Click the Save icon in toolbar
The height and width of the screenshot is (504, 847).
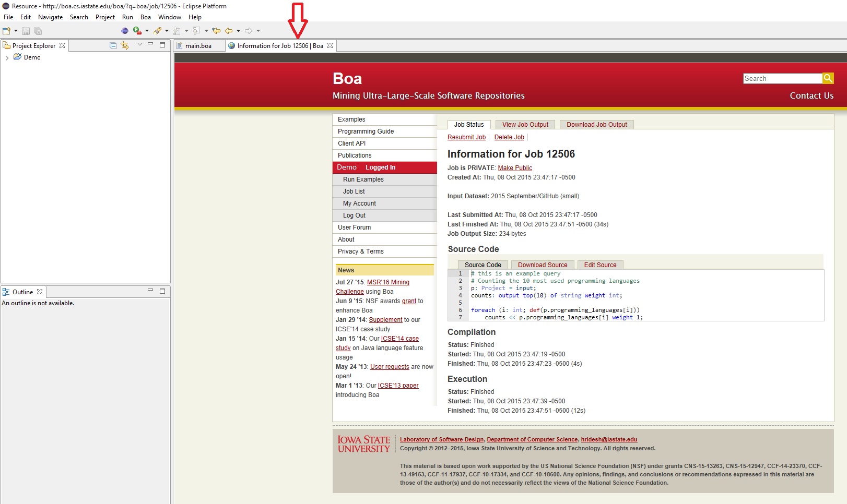(x=26, y=31)
